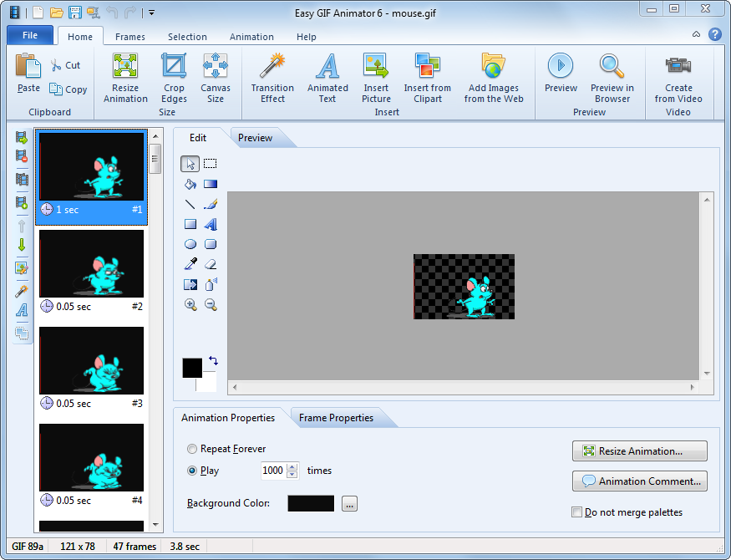
Task: Select the Play radio button
Action: coord(192,470)
